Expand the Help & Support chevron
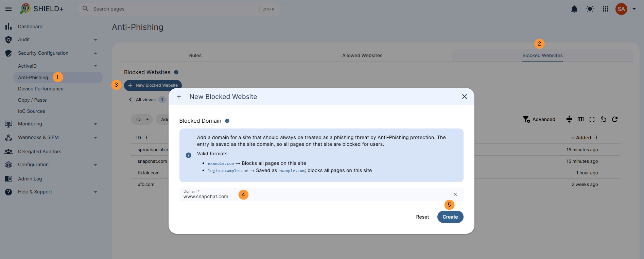 (x=95, y=192)
